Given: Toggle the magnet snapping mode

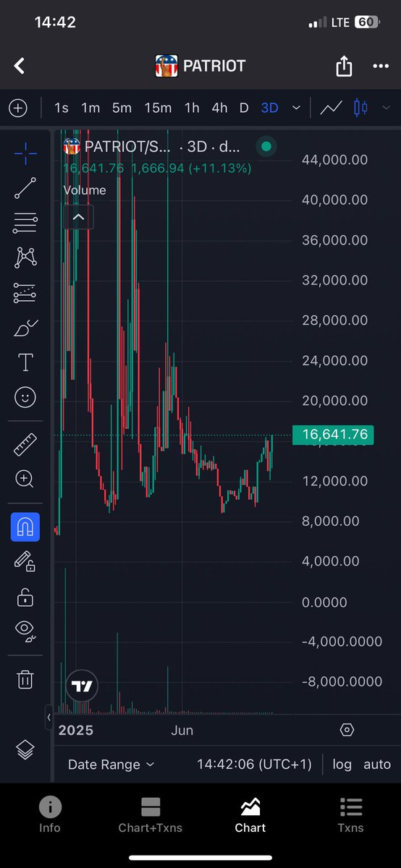Looking at the screenshot, I should [25, 527].
